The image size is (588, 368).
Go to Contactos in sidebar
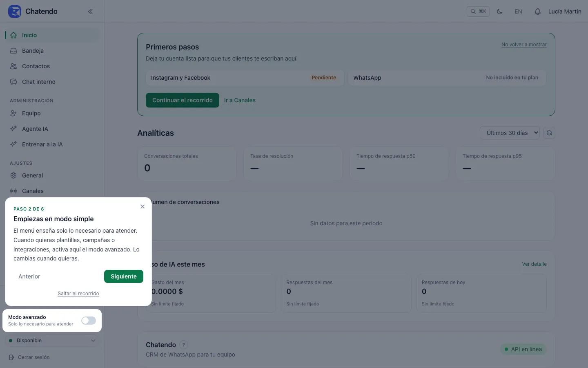(52, 66)
